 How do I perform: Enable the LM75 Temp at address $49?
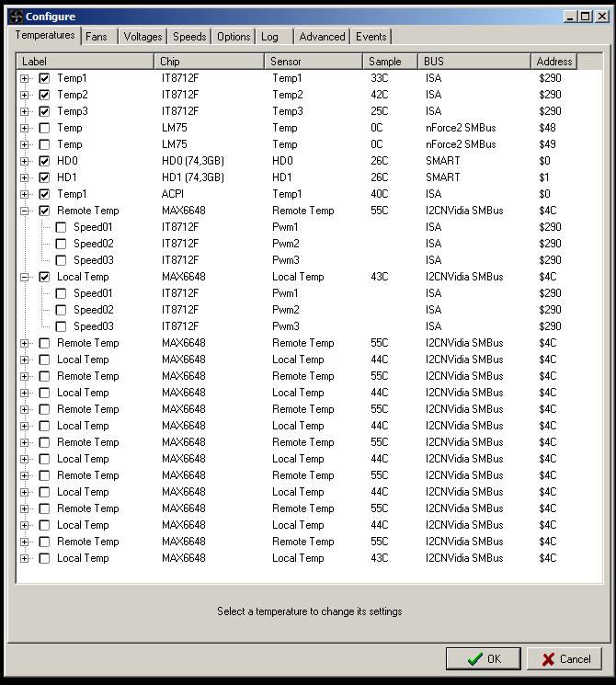(x=44, y=144)
